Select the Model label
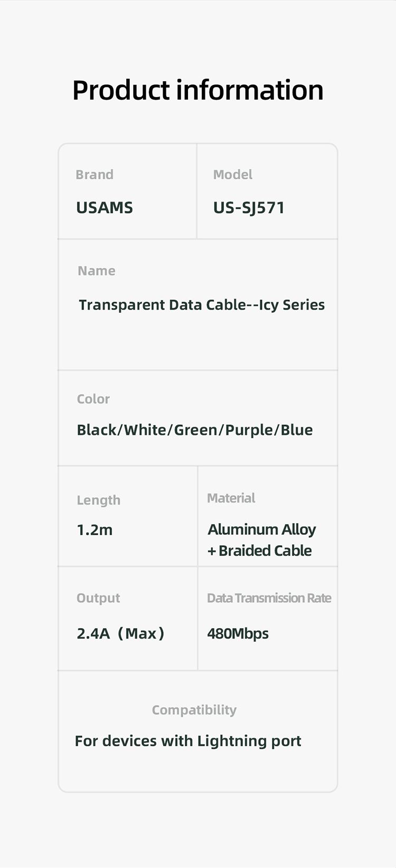This screenshot has width=396, height=868. coord(233,175)
